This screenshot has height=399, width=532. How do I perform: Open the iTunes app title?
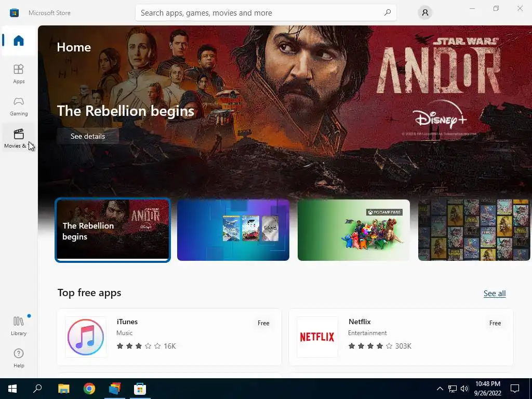tap(127, 322)
